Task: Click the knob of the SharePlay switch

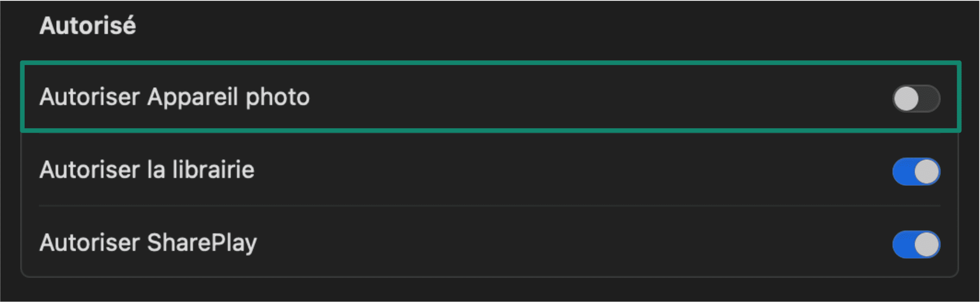Action: pyautogui.click(x=926, y=244)
